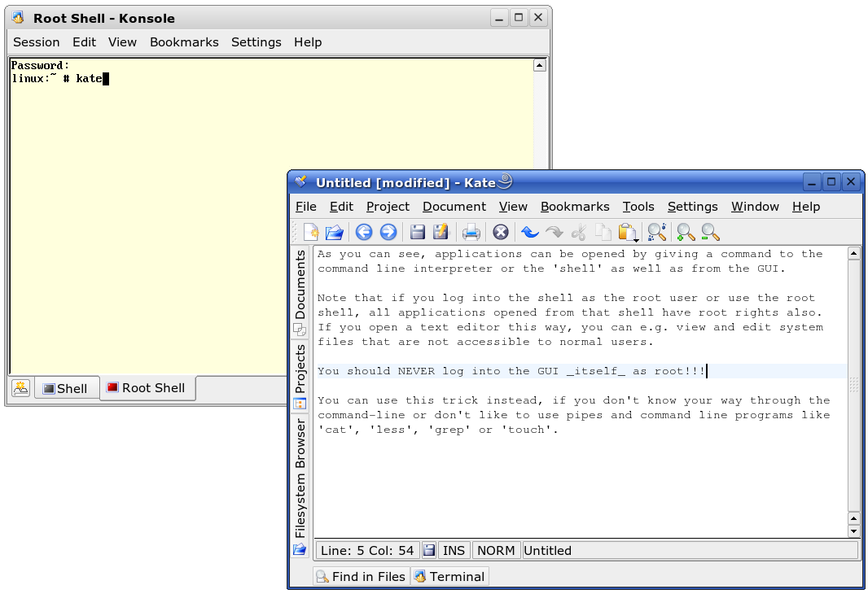Minimize the Kate window
Screen dimensions: 868x594
[812, 181]
